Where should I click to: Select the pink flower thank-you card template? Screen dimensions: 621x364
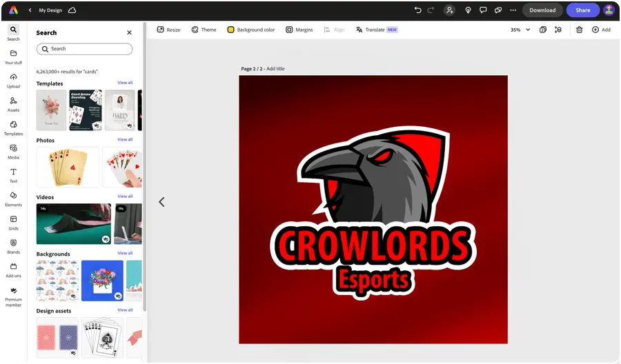[52, 110]
